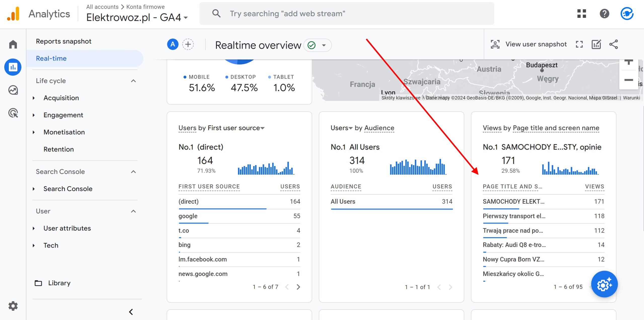Viewport: 644px width, 320px height.
Task: Select the Nowy Cupra Born VZ... row
Action: [x=543, y=260]
